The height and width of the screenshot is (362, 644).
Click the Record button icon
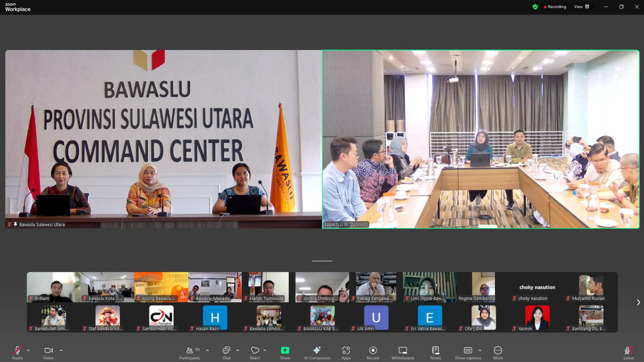coord(373,350)
